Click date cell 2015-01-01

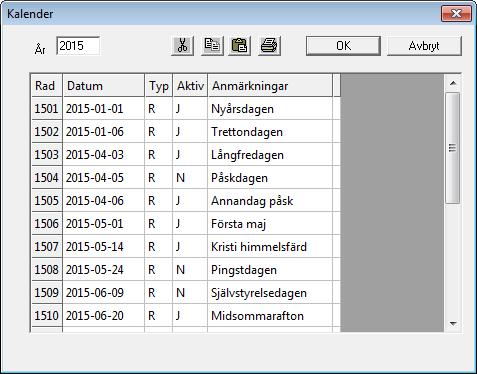point(104,109)
